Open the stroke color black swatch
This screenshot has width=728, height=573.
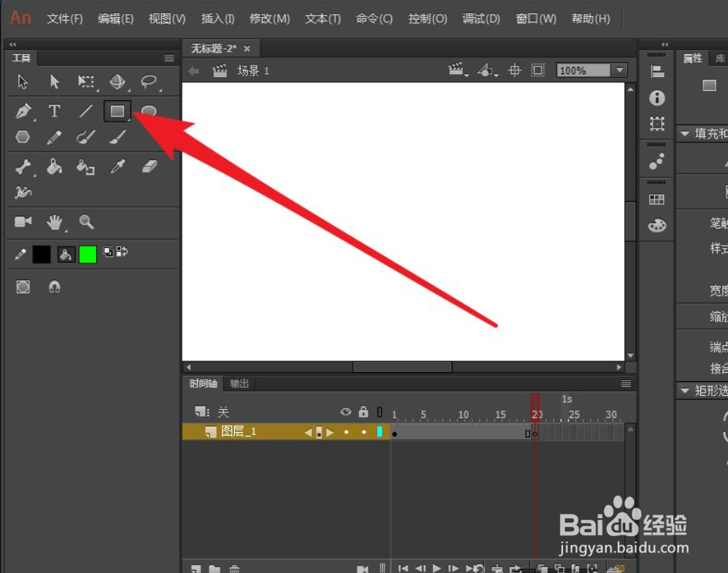point(42,254)
